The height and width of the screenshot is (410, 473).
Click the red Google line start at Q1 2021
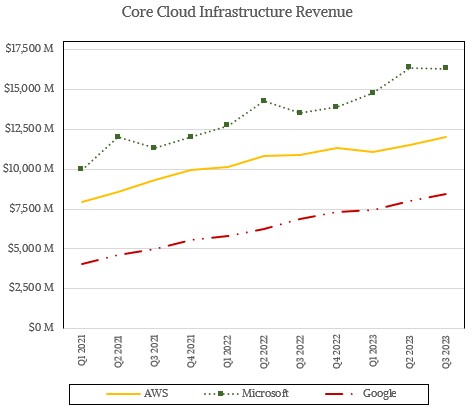point(82,264)
